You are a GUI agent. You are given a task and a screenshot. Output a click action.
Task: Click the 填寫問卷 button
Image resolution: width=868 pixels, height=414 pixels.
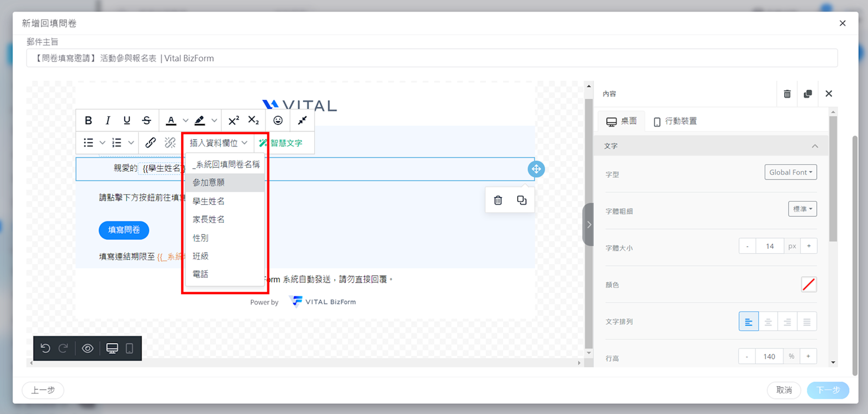[x=124, y=230]
